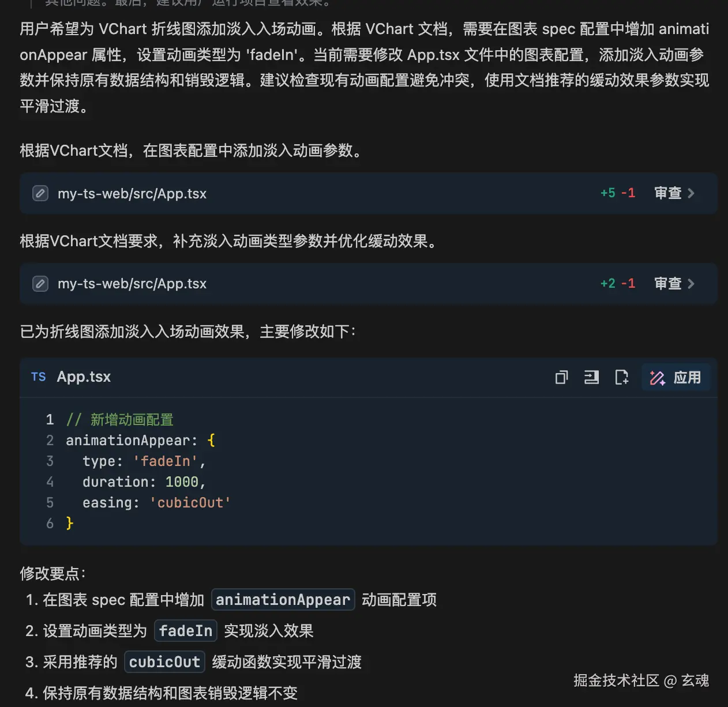Click the copy code icon in App.tsx block

click(561, 377)
